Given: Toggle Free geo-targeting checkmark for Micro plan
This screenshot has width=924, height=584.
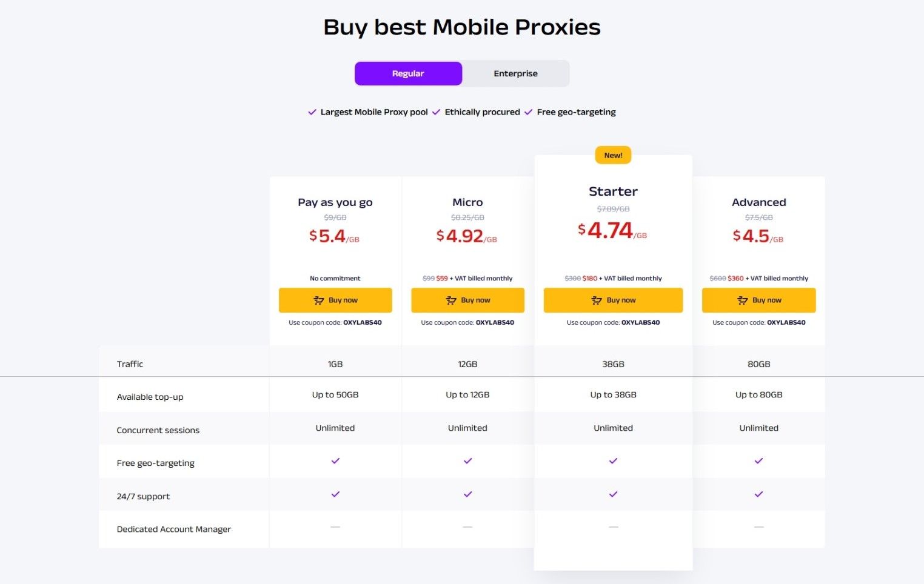Looking at the screenshot, I should pos(467,460).
